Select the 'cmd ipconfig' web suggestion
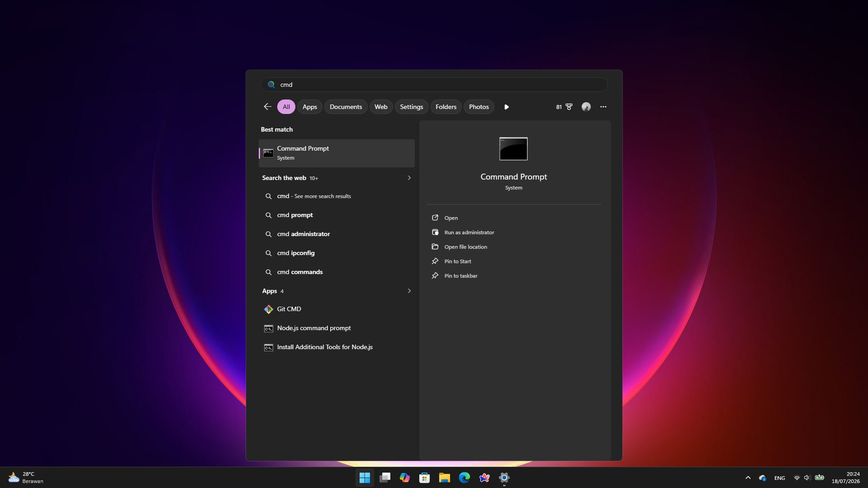This screenshot has height=488, width=868. tap(337, 253)
